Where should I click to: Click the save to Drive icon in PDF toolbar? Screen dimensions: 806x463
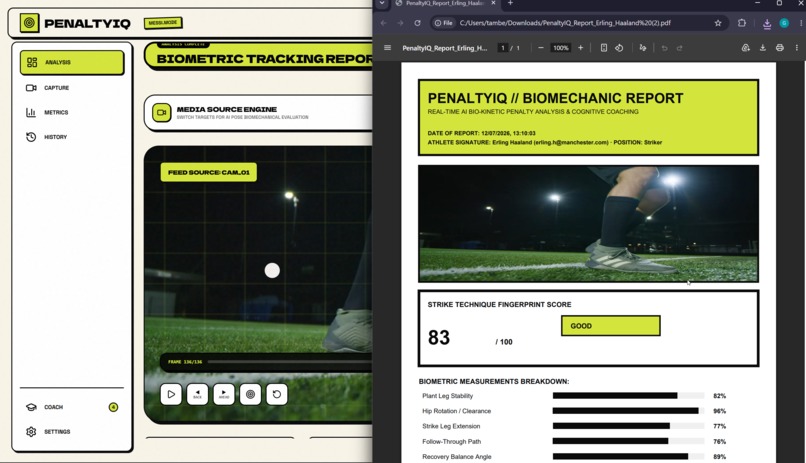tap(746, 48)
